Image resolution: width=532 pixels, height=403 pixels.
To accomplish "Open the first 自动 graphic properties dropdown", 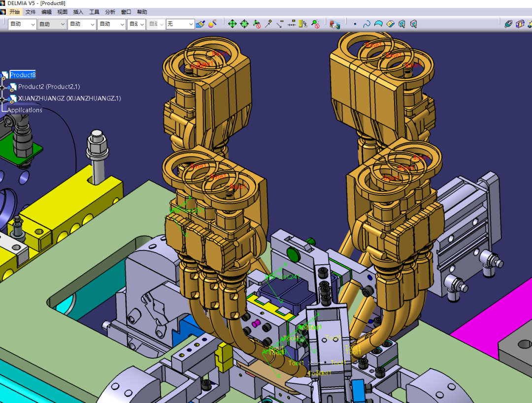I will (22, 24).
